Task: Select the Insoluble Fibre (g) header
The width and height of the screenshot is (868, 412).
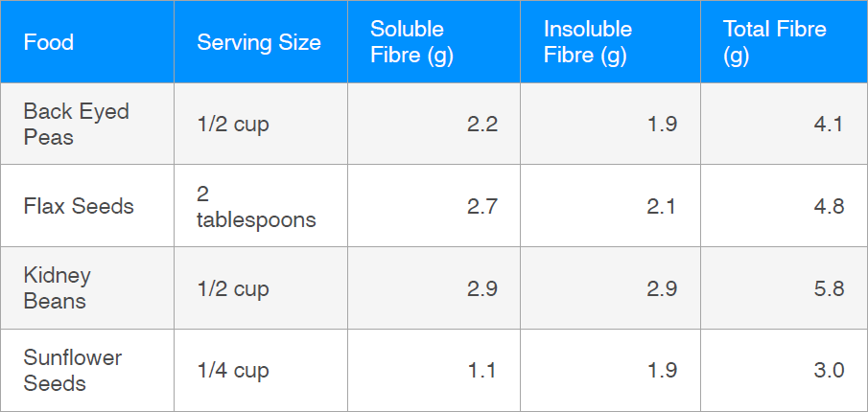Action: click(x=611, y=42)
